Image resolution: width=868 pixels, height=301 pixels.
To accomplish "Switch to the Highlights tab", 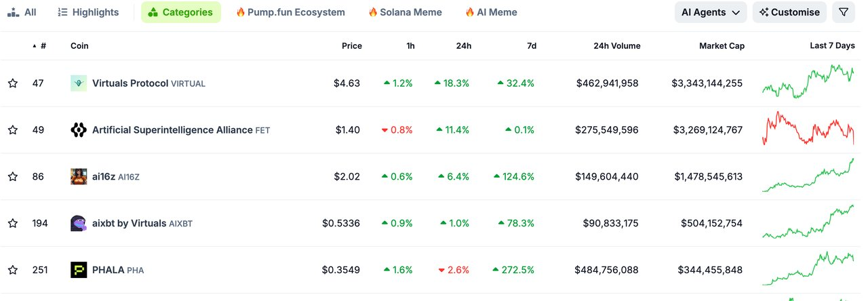I will pyautogui.click(x=88, y=12).
